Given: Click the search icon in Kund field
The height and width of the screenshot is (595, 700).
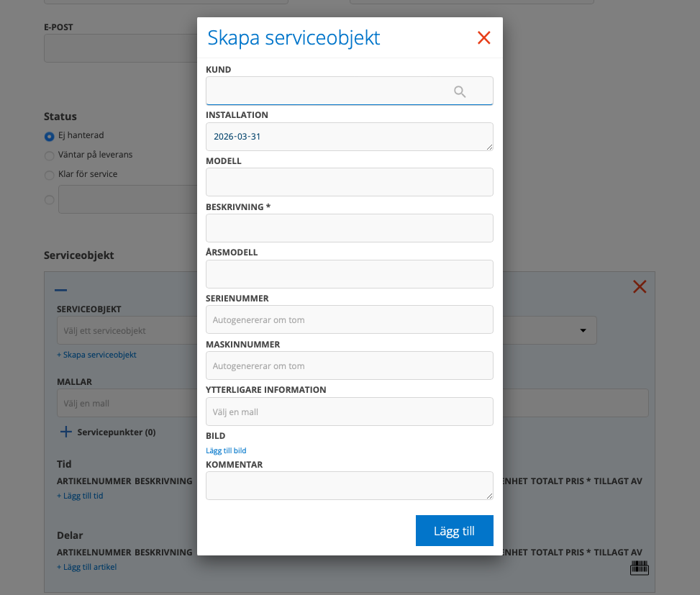Looking at the screenshot, I should pyautogui.click(x=460, y=91).
